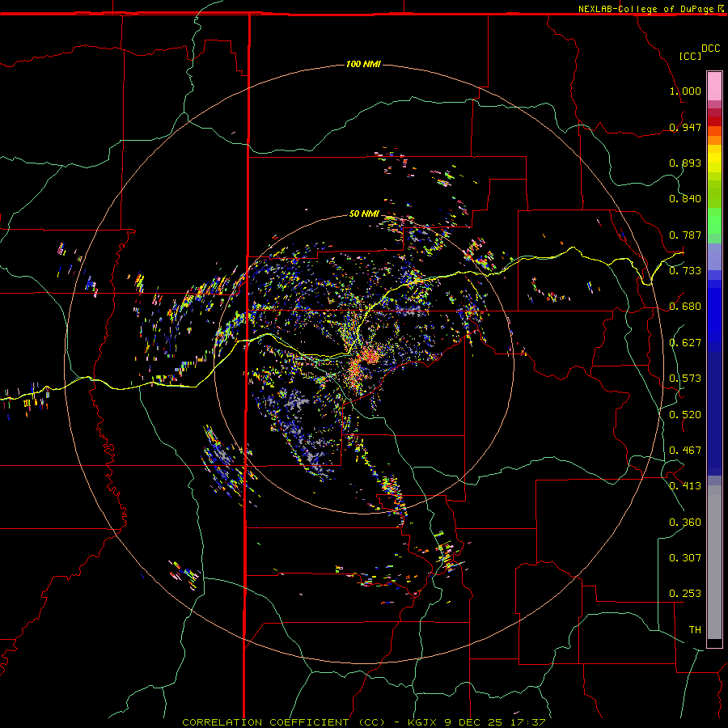Click the 0.733 legend value
This screenshot has width=728, height=728.
(685, 270)
